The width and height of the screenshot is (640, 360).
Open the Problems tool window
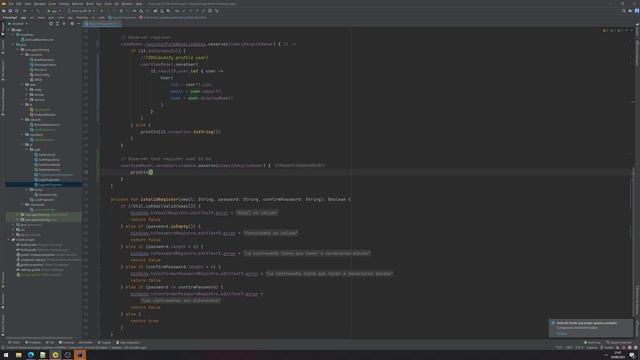pyautogui.click(x=33, y=342)
